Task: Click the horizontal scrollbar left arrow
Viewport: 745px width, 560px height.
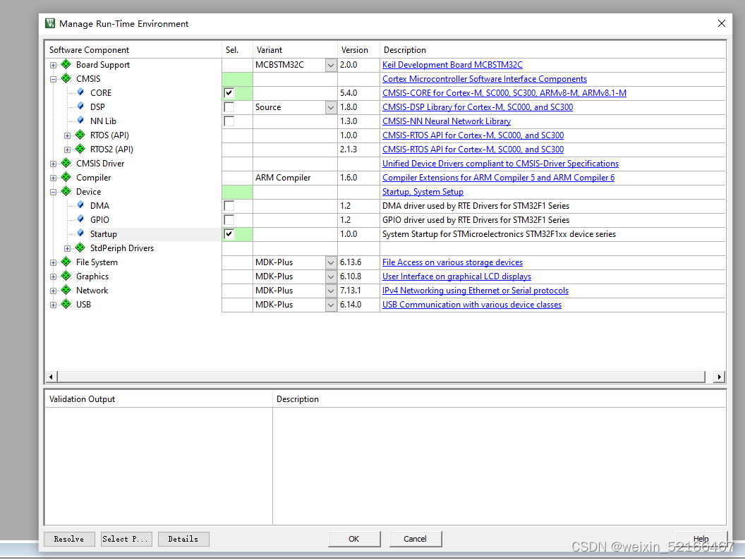Action: tap(51, 377)
